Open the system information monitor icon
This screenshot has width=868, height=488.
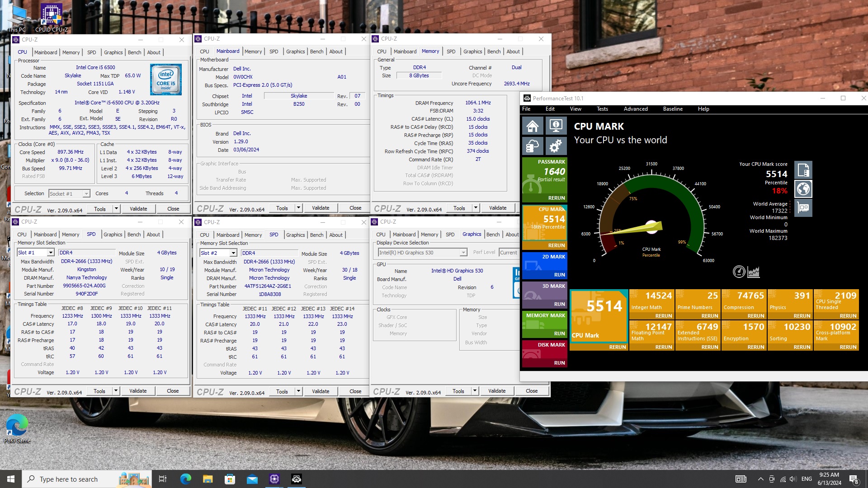coord(556,126)
